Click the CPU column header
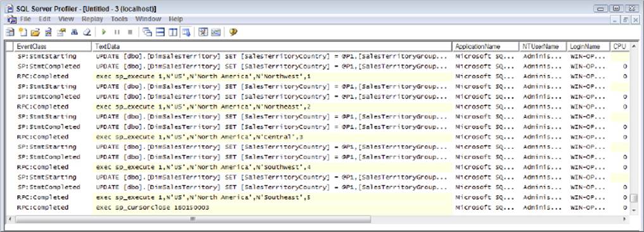 (x=620, y=46)
